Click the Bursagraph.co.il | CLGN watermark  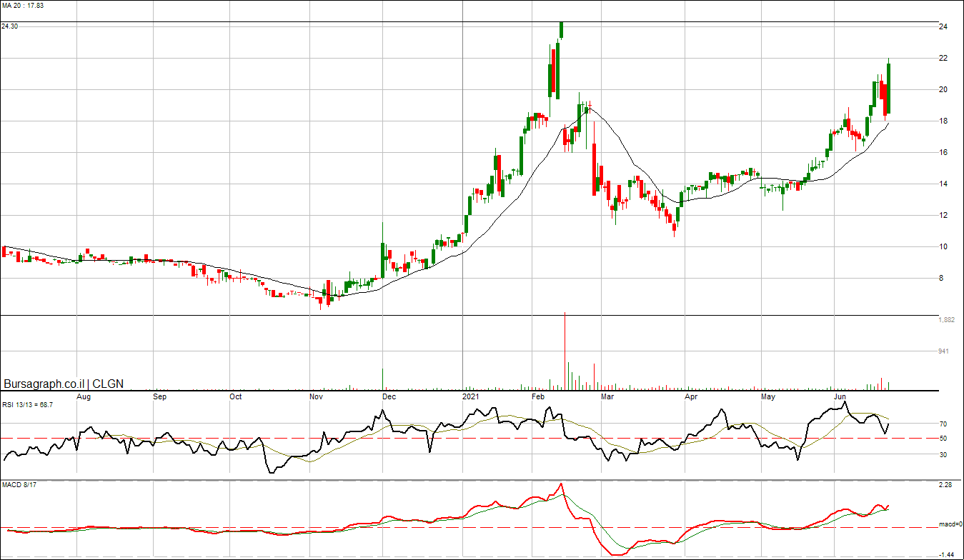[64, 384]
